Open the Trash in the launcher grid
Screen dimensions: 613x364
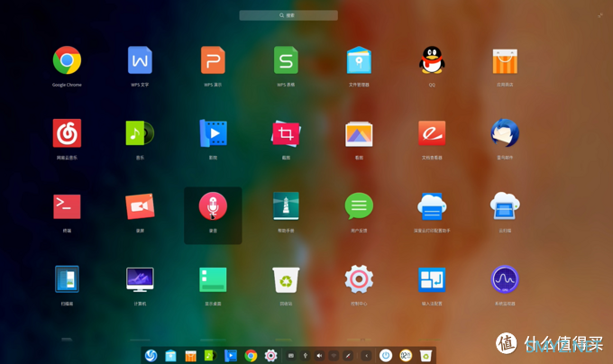[286, 279]
